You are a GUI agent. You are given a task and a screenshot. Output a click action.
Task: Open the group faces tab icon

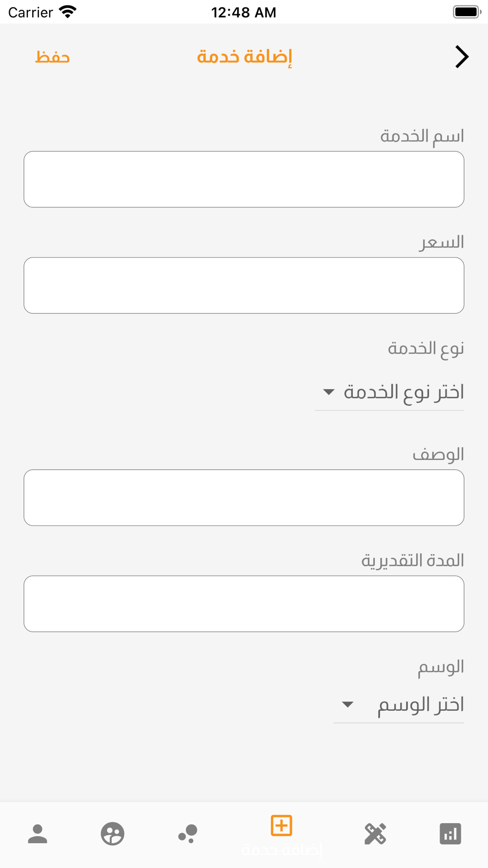[x=113, y=833]
